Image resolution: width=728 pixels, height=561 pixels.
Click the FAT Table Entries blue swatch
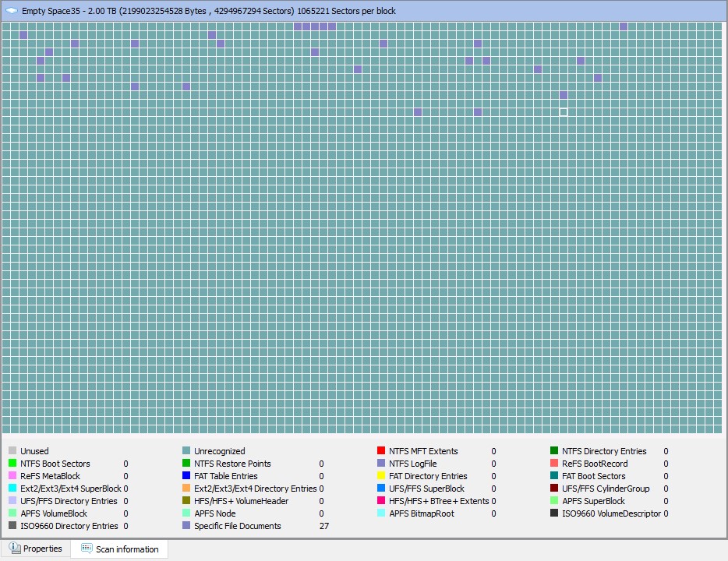pyautogui.click(x=186, y=475)
